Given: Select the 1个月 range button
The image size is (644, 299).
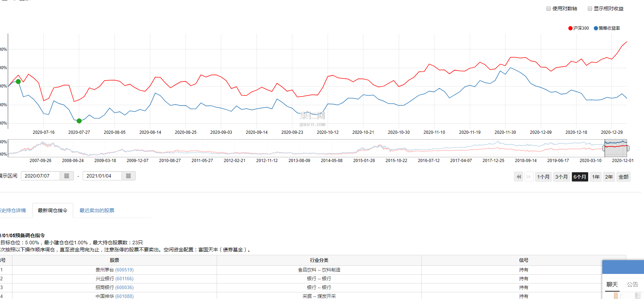Looking at the screenshot, I should coord(543,177).
